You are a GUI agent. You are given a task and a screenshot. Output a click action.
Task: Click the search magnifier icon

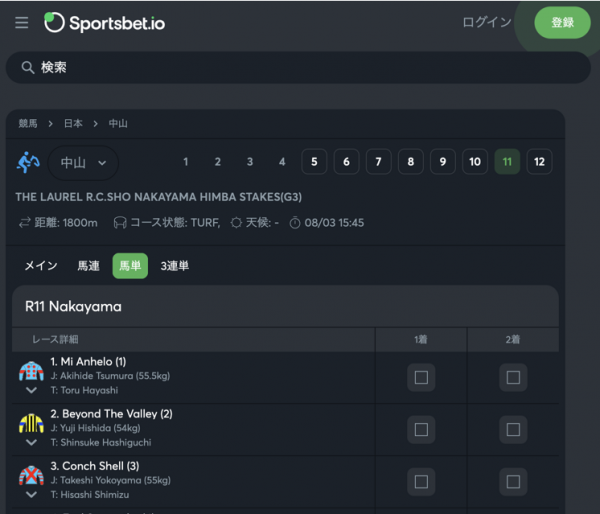pyautogui.click(x=28, y=67)
